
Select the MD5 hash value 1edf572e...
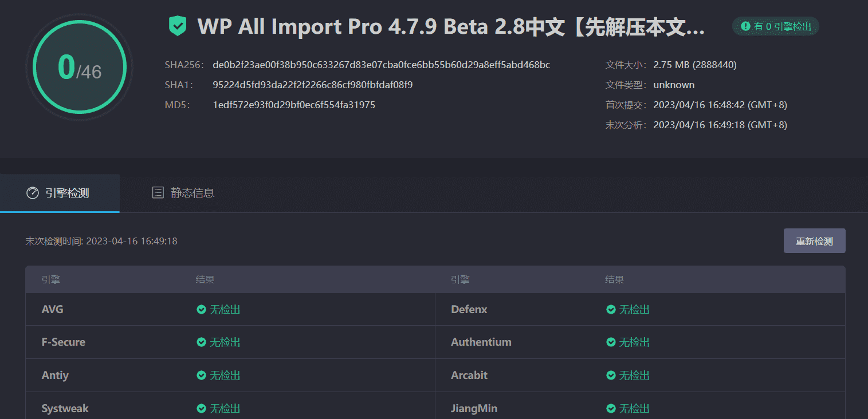pos(294,105)
